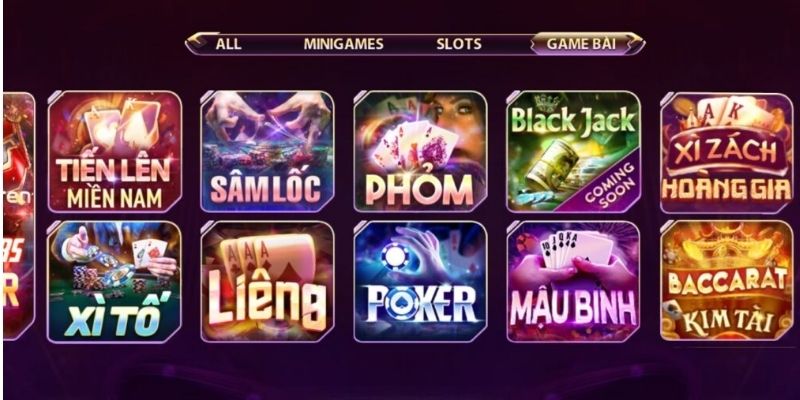Click the left arrow of the category bar
800x400 pixels.
pyautogui.click(x=196, y=43)
